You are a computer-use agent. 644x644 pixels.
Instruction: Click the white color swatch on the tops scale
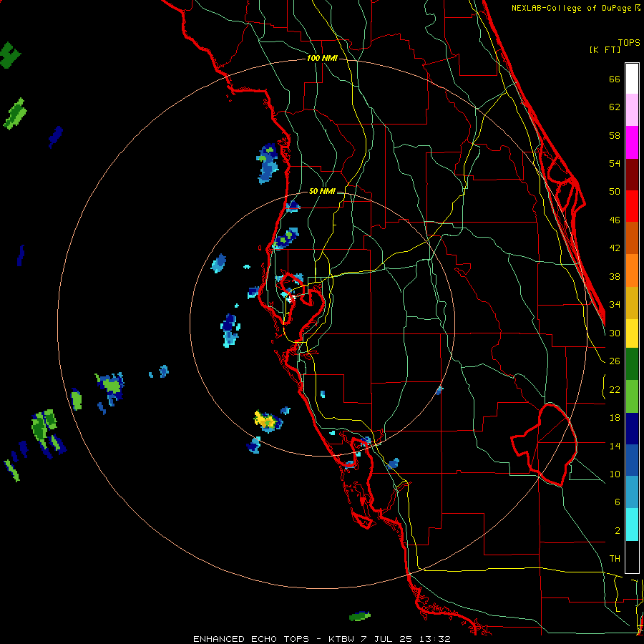click(x=632, y=79)
